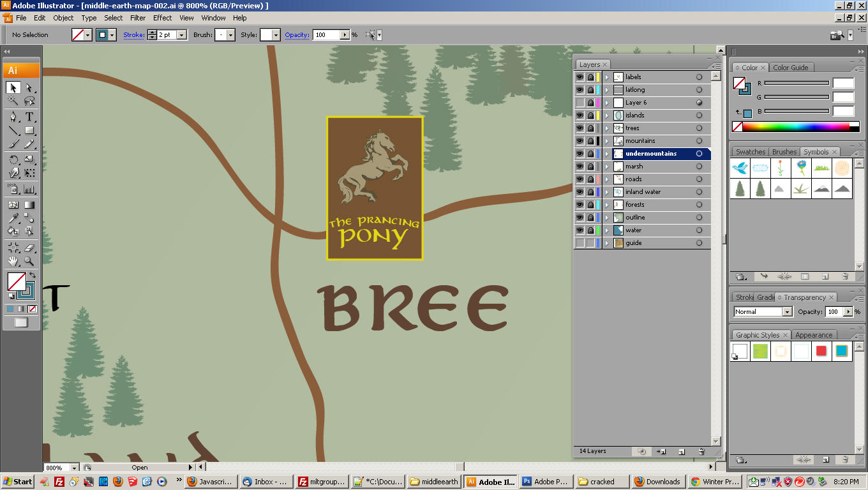The width and height of the screenshot is (868, 490).
Task: Click the Transparency panel opacity field
Action: pyautogui.click(x=834, y=311)
